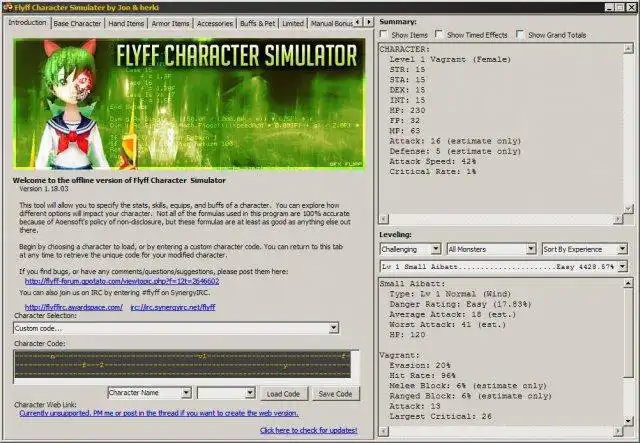The height and width of the screenshot is (443, 640).
Task: Click the 'Largest Critical: 26' line
Action: pyautogui.click(x=440, y=416)
